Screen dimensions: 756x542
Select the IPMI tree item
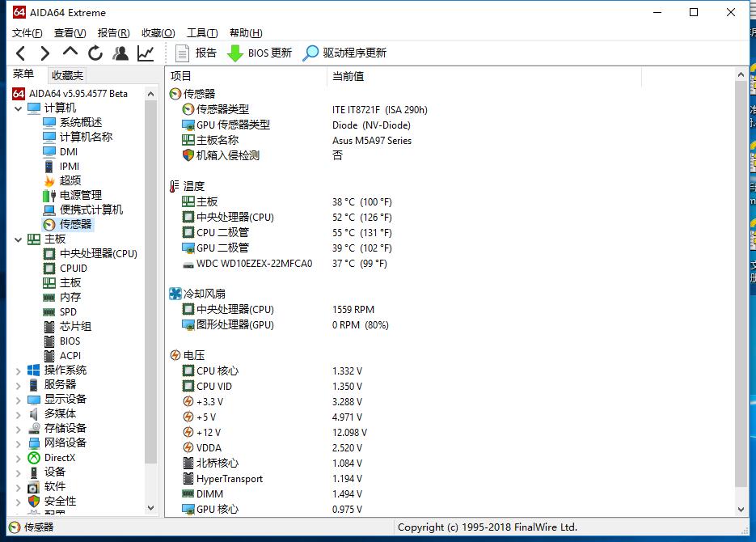pos(61,167)
